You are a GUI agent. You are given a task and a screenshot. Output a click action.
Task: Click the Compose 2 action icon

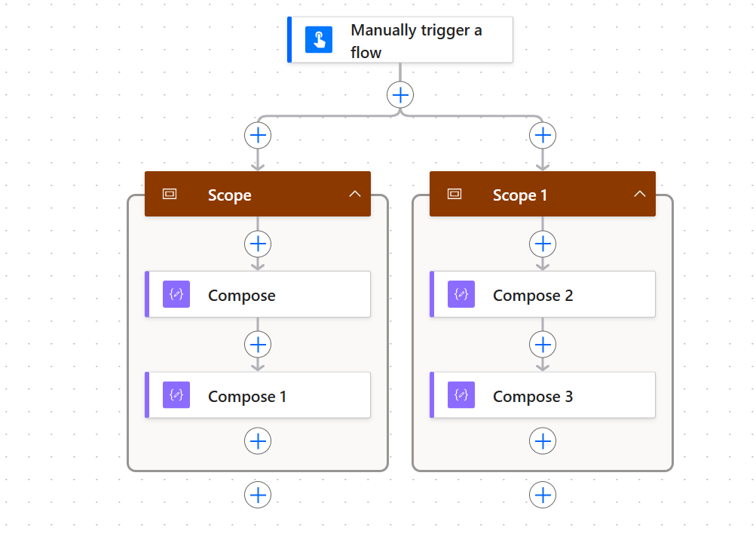pos(461,294)
